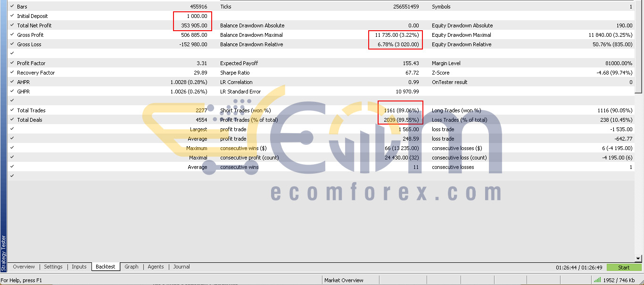The height and width of the screenshot is (285, 644).
Task: Click the Profit Factor value 3.31
Action: tap(202, 63)
